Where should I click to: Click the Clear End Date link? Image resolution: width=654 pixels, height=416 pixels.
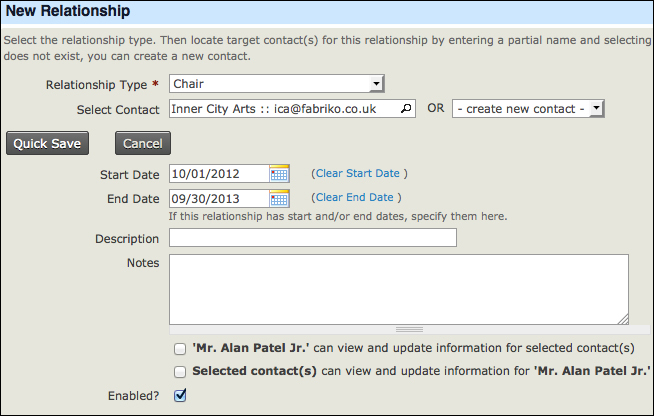pos(355,197)
